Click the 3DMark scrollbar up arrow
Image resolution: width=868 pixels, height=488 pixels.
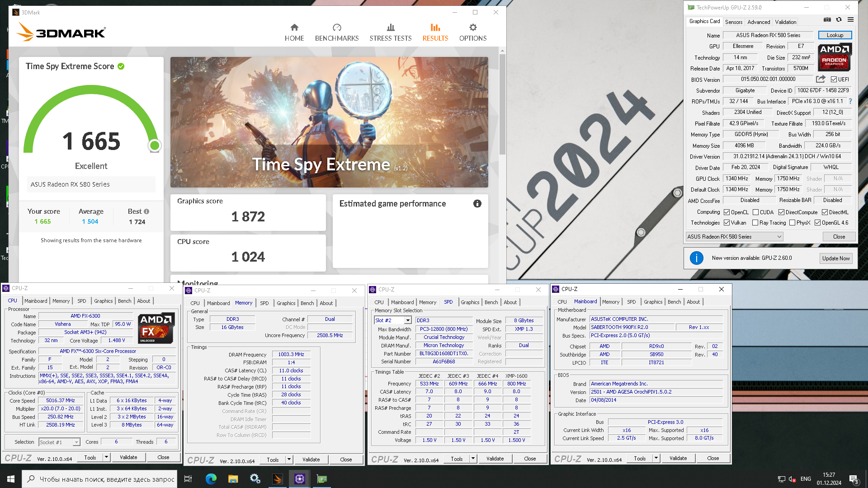502,51
